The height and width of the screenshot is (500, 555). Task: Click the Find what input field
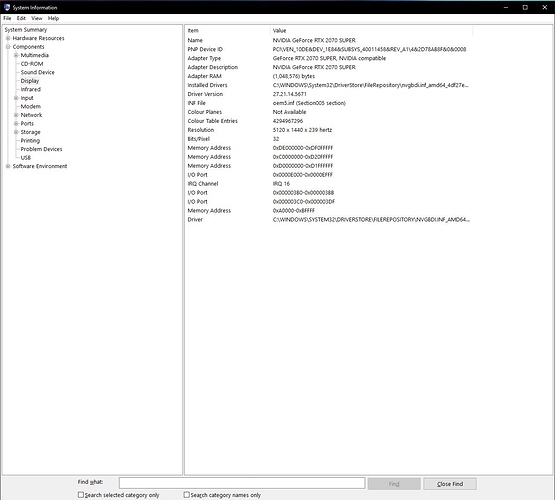242,483
